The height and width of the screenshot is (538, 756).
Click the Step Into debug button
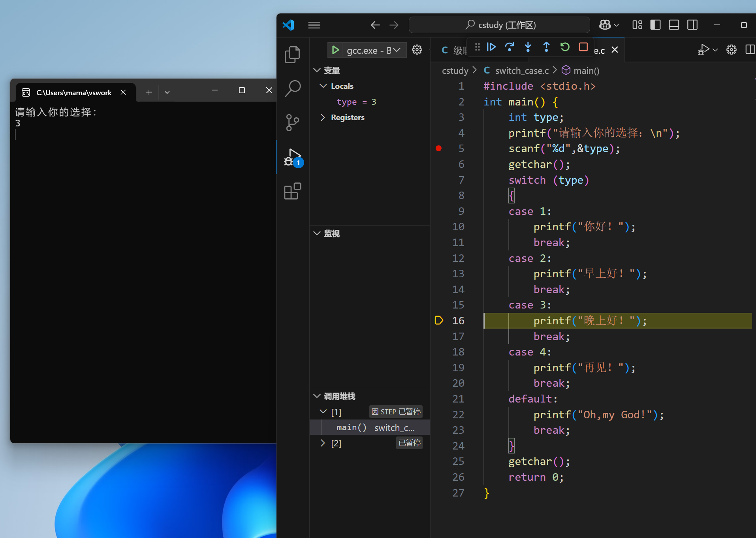528,47
